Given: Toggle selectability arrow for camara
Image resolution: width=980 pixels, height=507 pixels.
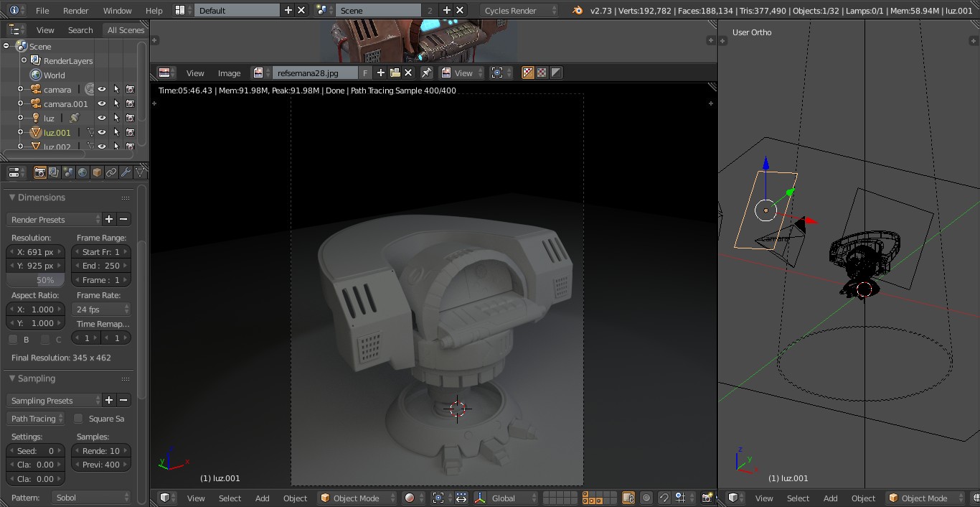Looking at the screenshot, I should 116,89.
